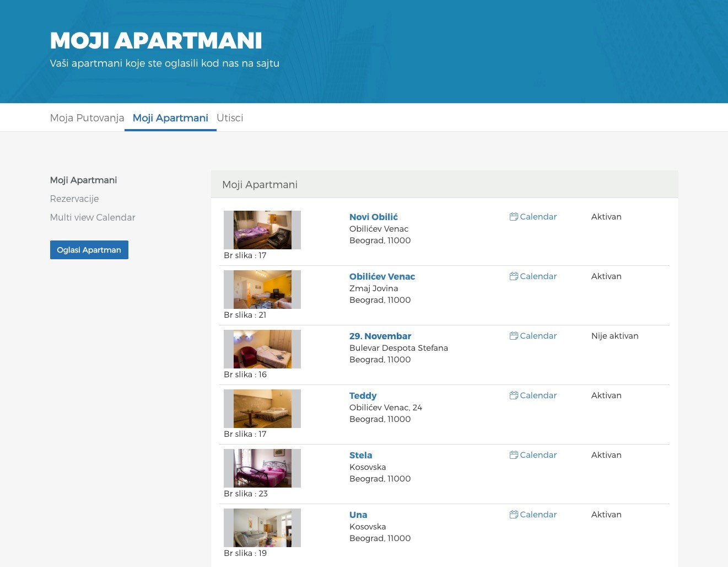Open the Una living room thumbnail
Image resolution: width=728 pixels, height=567 pixels.
[262, 528]
